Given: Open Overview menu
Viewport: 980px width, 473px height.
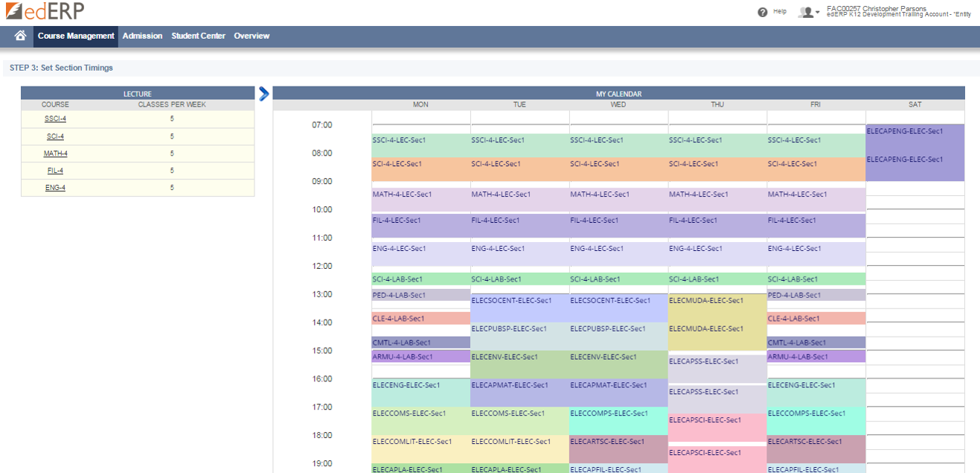Looking at the screenshot, I should pyautogui.click(x=252, y=36).
